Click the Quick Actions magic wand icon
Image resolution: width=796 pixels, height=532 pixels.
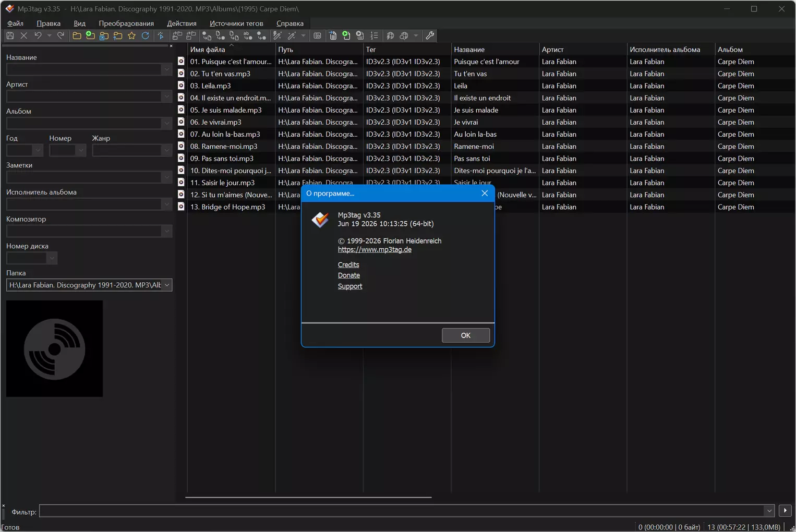[292, 35]
